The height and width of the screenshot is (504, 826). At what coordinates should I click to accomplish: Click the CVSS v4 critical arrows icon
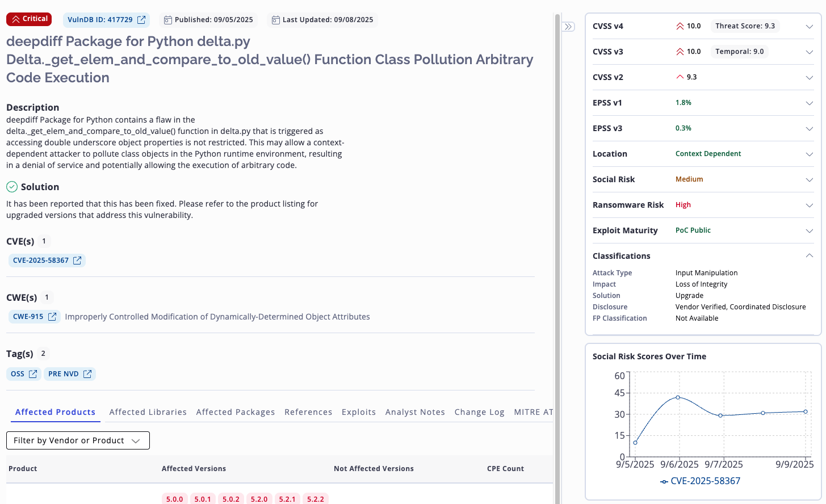tap(680, 26)
